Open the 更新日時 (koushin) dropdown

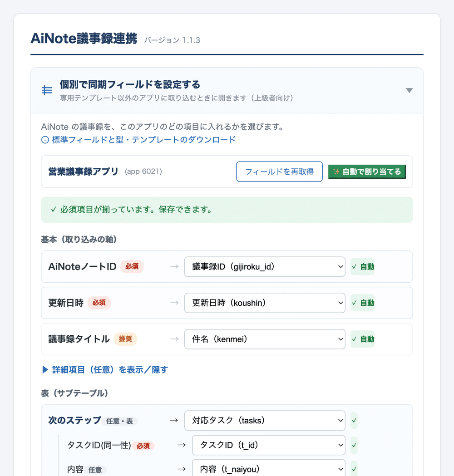pos(265,303)
